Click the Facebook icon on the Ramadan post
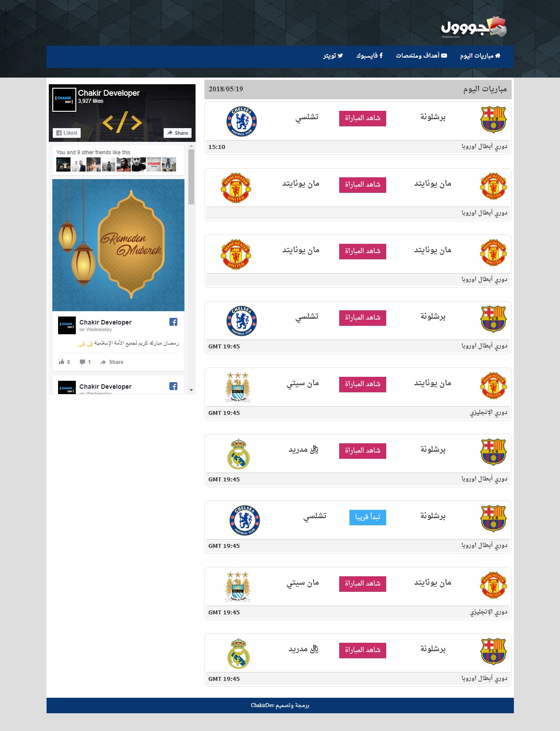This screenshot has height=731, width=560. coord(173,322)
